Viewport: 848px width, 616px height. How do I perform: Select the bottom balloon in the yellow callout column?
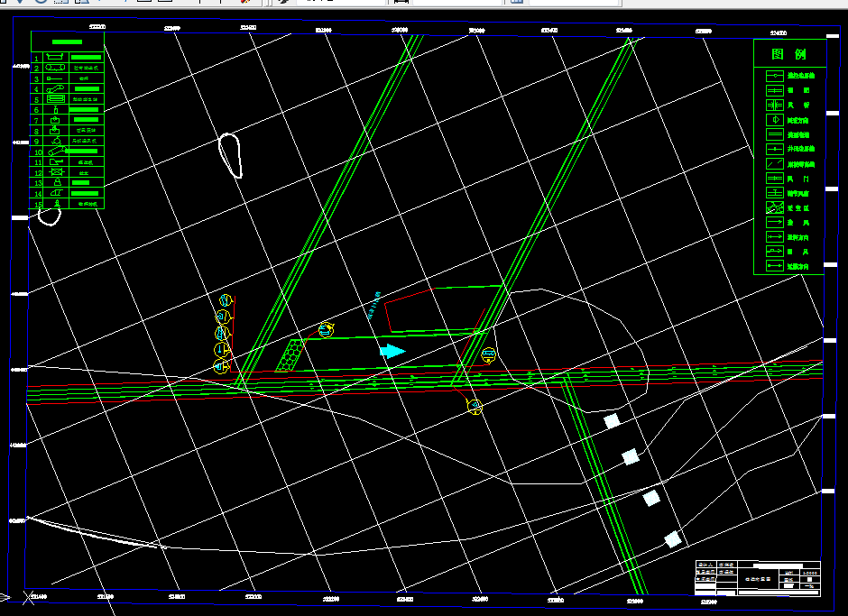221,367
